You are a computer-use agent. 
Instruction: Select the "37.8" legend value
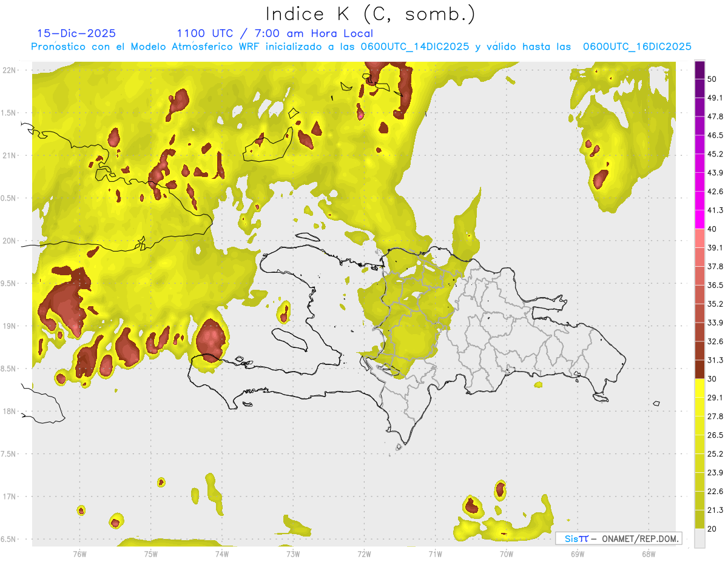coord(715,267)
